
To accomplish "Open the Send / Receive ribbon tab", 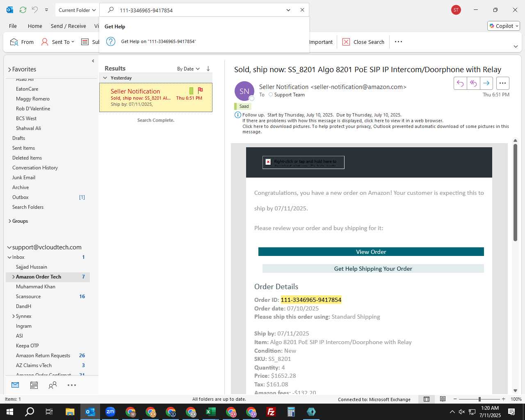I will pyautogui.click(x=68, y=26).
